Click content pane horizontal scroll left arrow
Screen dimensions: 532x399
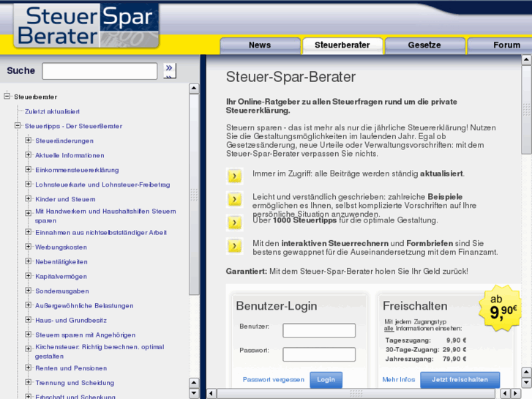pos(211,393)
